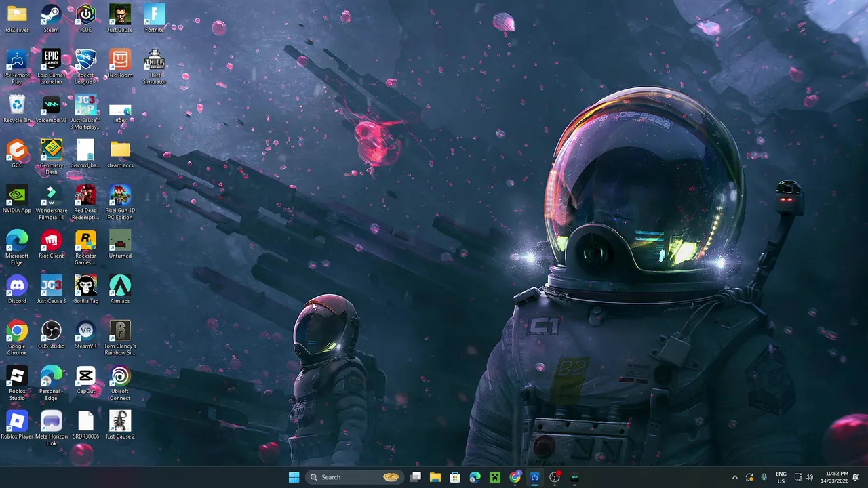Open File Explorer from taskbar
Screen dimensions: 868x488
[435, 477]
